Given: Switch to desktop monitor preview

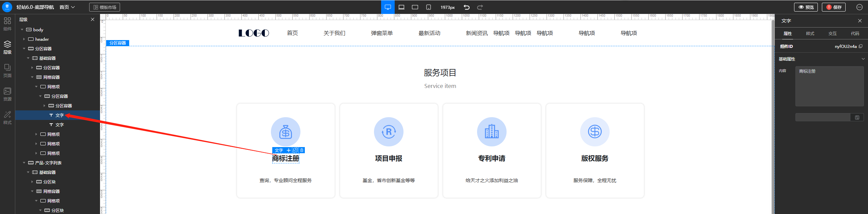Looking at the screenshot, I should (388, 7).
